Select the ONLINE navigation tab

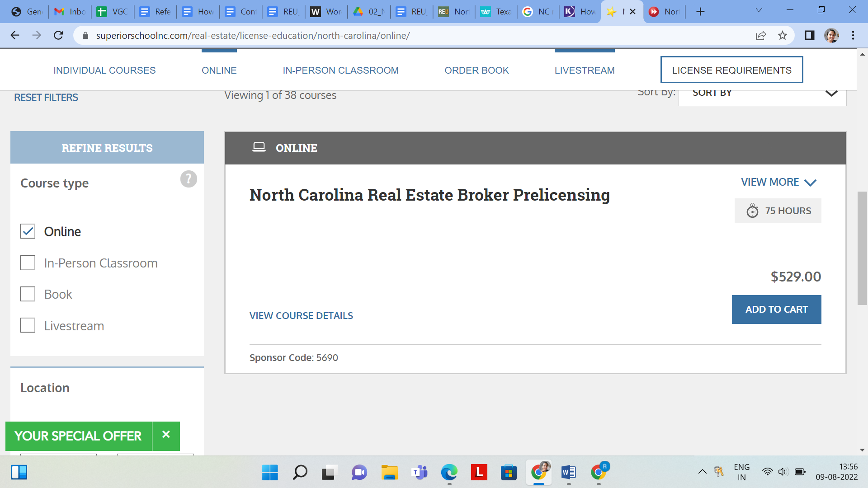point(219,70)
